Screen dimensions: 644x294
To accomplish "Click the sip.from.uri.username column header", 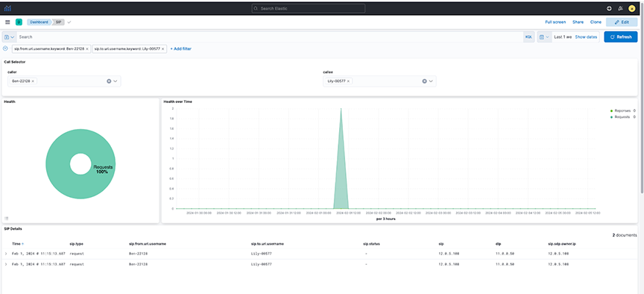I will (148, 244).
